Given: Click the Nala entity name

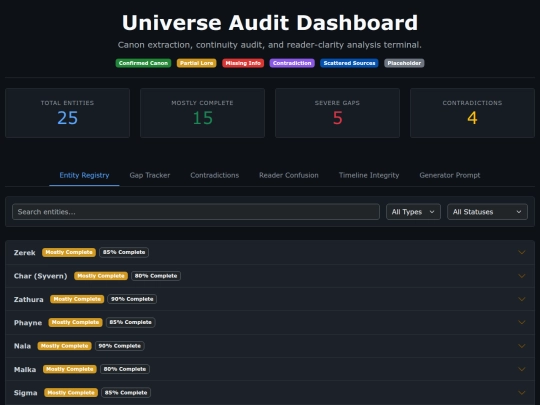Looking at the screenshot, I should point(22,346).
